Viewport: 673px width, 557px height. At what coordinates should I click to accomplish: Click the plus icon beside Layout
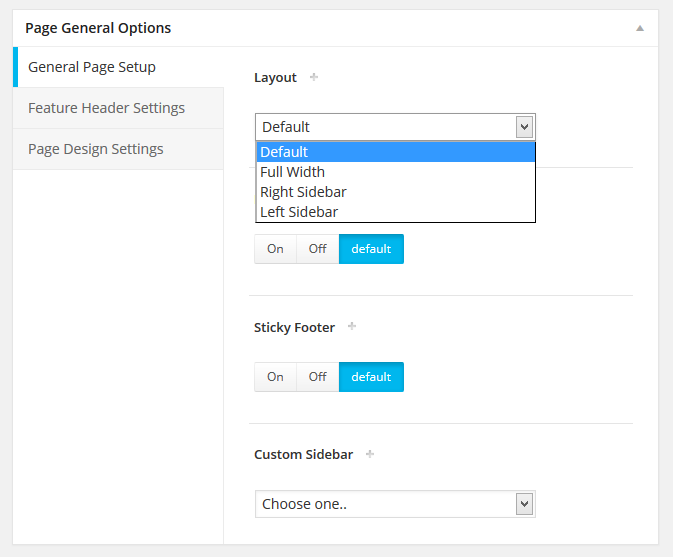[x=314, y=77]
